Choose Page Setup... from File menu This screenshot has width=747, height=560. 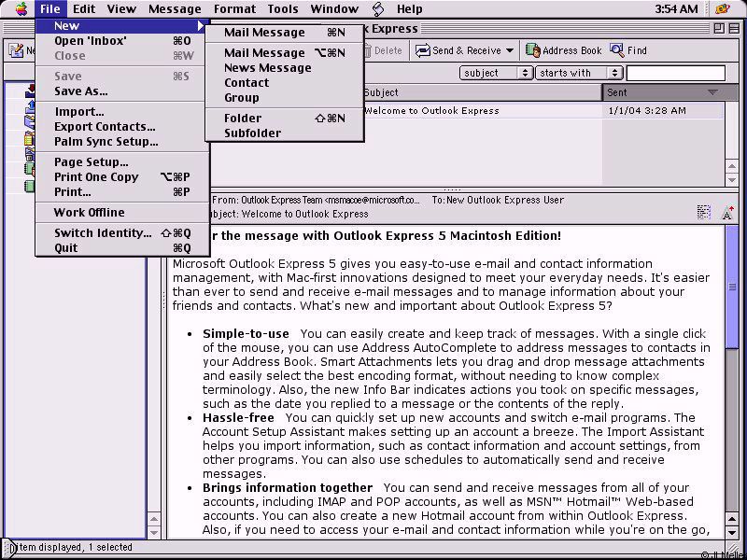[x=122, y=162]
